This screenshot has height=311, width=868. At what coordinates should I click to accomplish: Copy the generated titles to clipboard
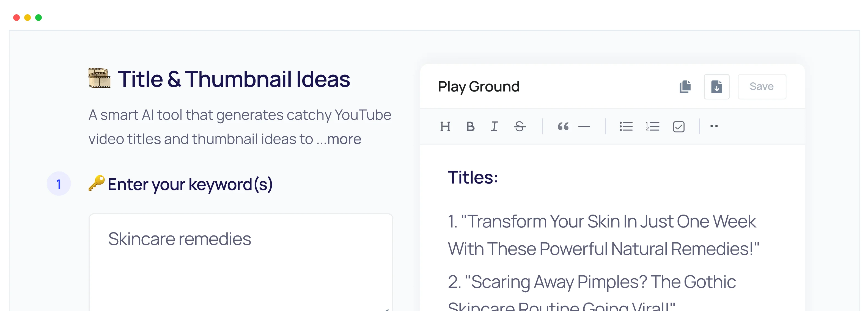click(685, 87)
